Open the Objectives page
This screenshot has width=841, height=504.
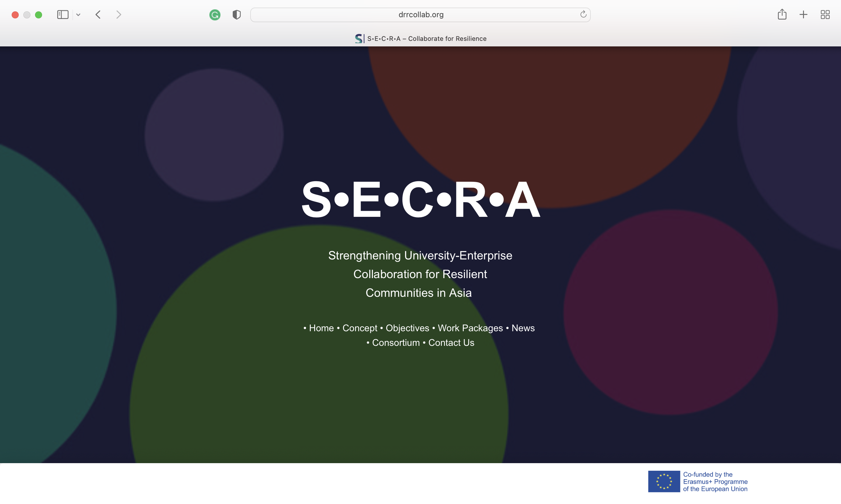tap(407, 328)
